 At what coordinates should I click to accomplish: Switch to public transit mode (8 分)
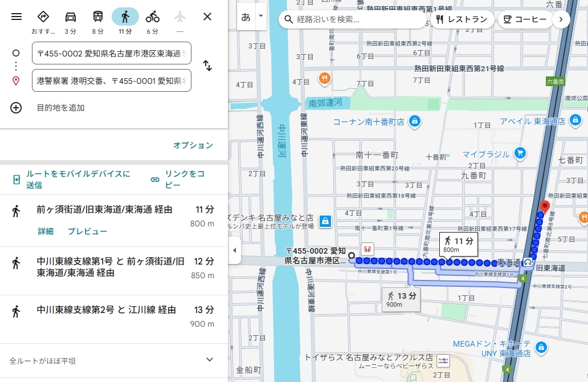[x=98, y=17]
